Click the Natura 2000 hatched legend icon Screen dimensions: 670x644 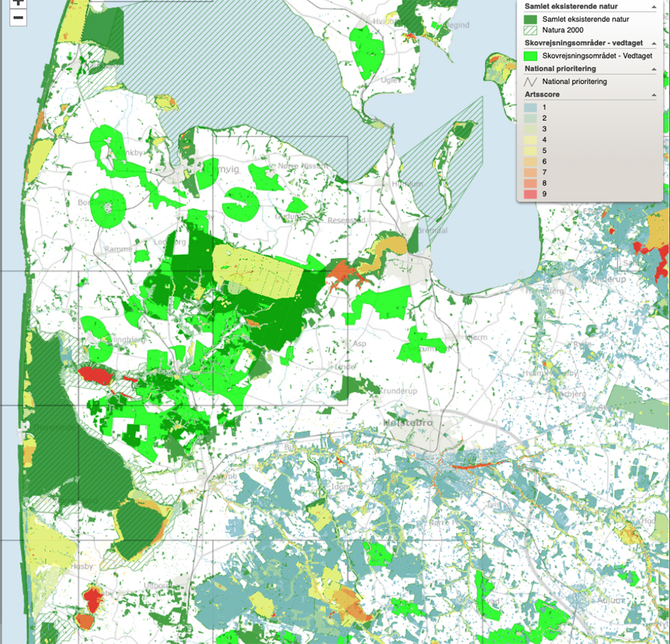click(x=530, y=30)
